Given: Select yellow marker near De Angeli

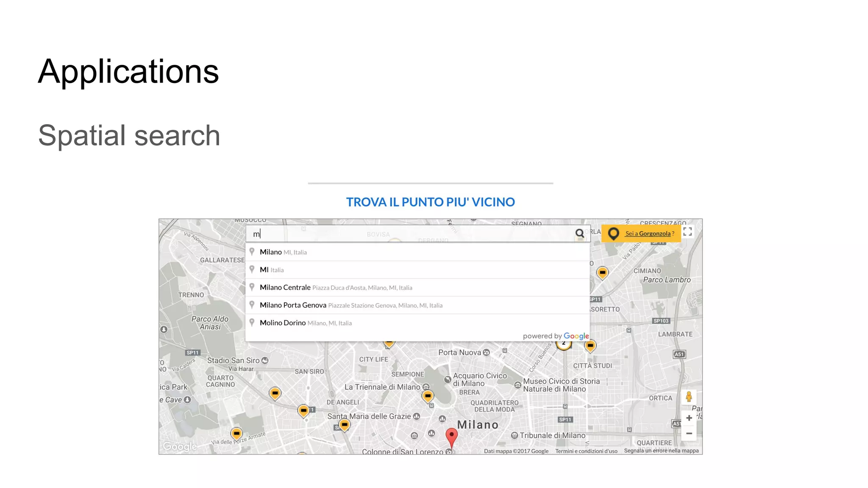Looking at the screenshot, I should click(303, 411).
